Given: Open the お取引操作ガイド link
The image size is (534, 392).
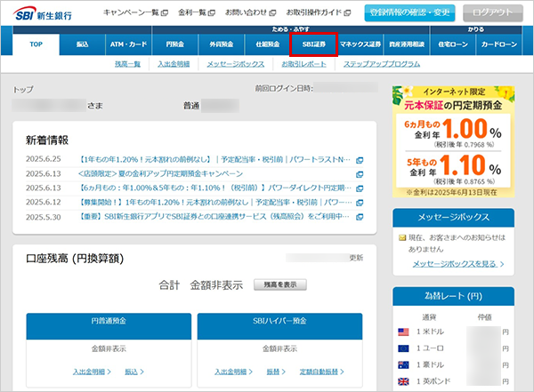Looking at the screenshot, I should tap(314, 12).
